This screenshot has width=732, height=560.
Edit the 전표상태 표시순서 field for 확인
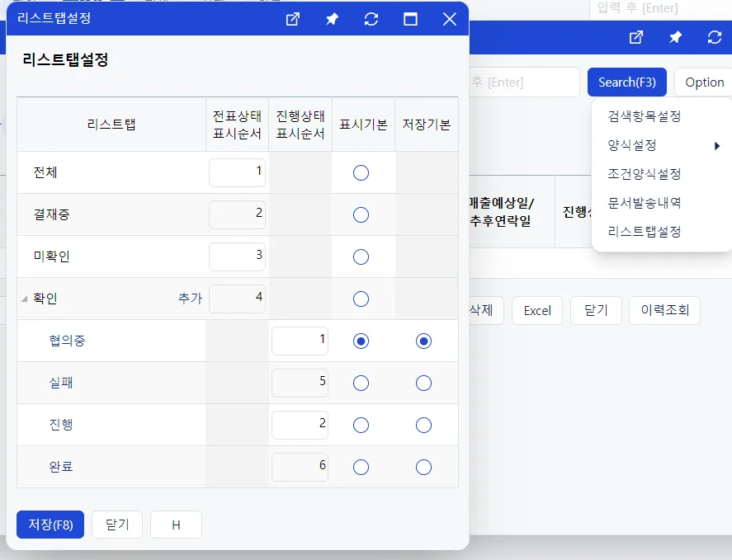point(237,299)
